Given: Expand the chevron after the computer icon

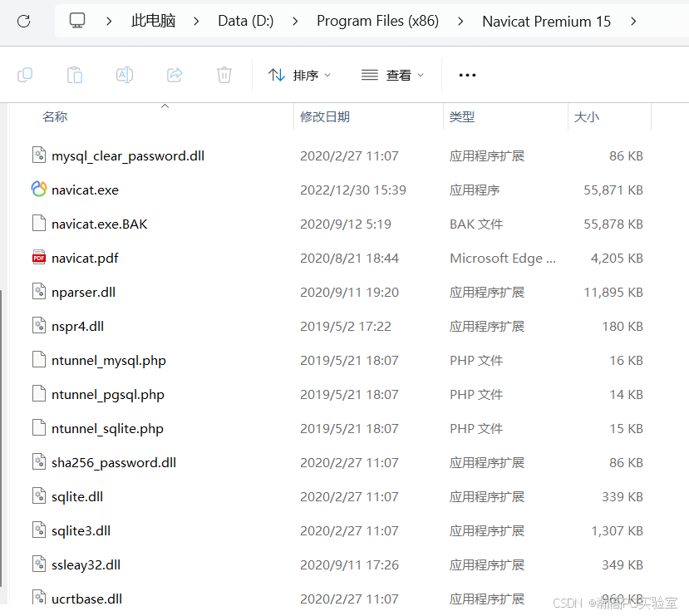Looking at the screenshot, I should point(109,21).
